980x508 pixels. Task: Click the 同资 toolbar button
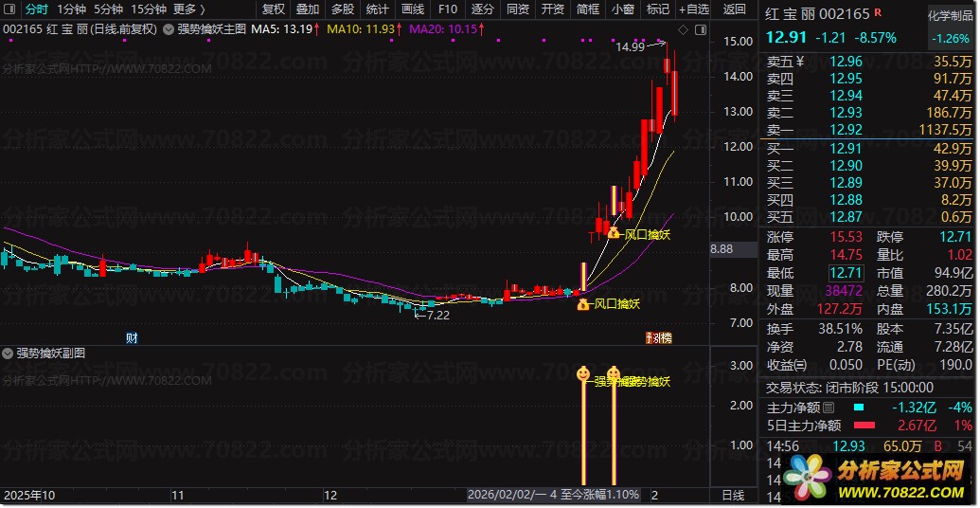(x=518, y=9)
